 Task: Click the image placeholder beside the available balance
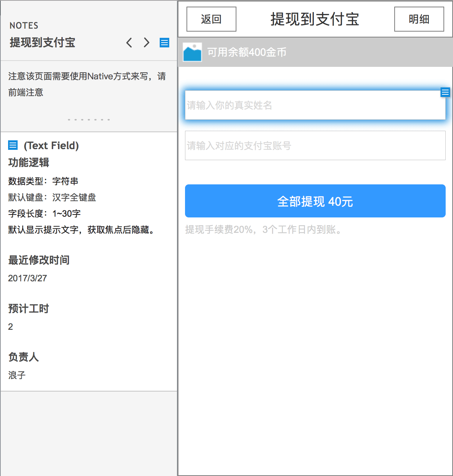(x=192, y=52)
